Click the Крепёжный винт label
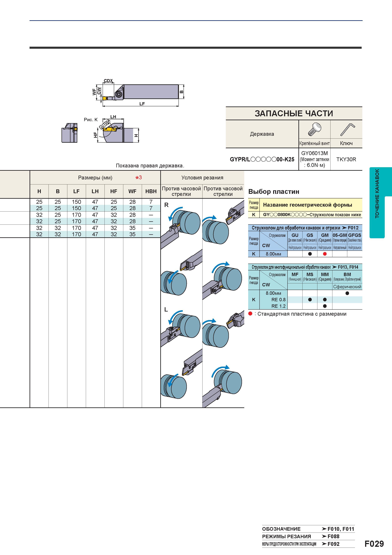 point(315,143)
